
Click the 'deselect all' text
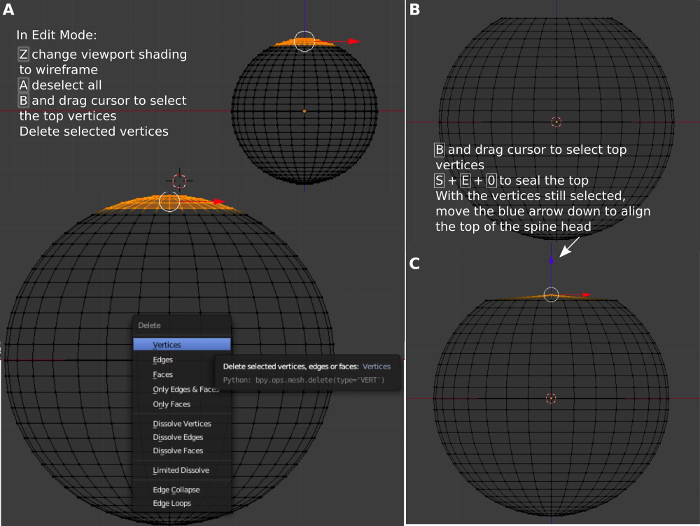coord(67,85)
